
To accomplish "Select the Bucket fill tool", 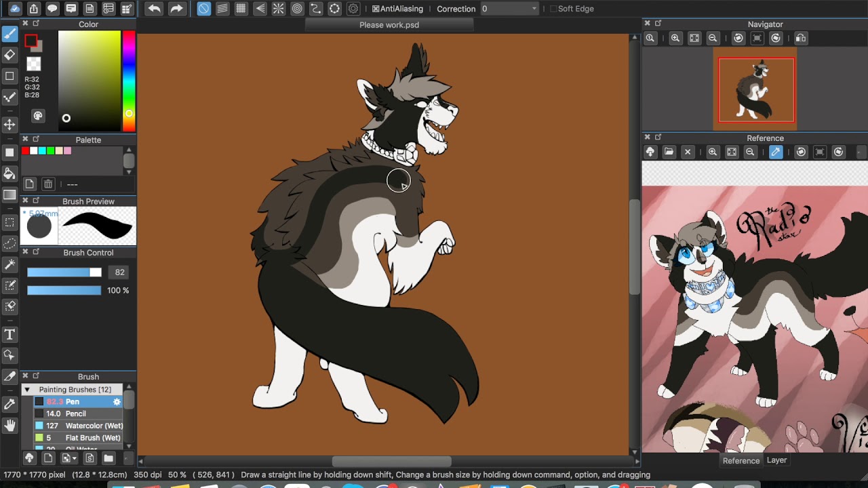I will coord(9,174).
